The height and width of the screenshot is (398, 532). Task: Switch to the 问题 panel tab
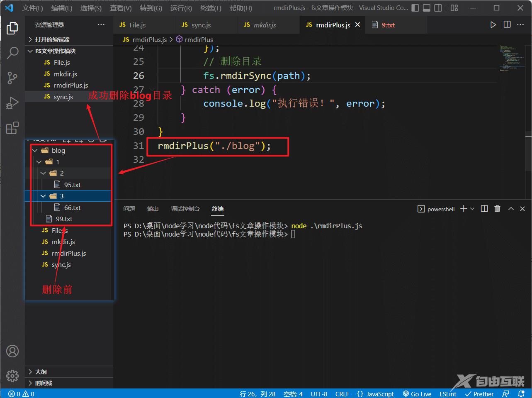pyautogui.click(x=129, y=209)
